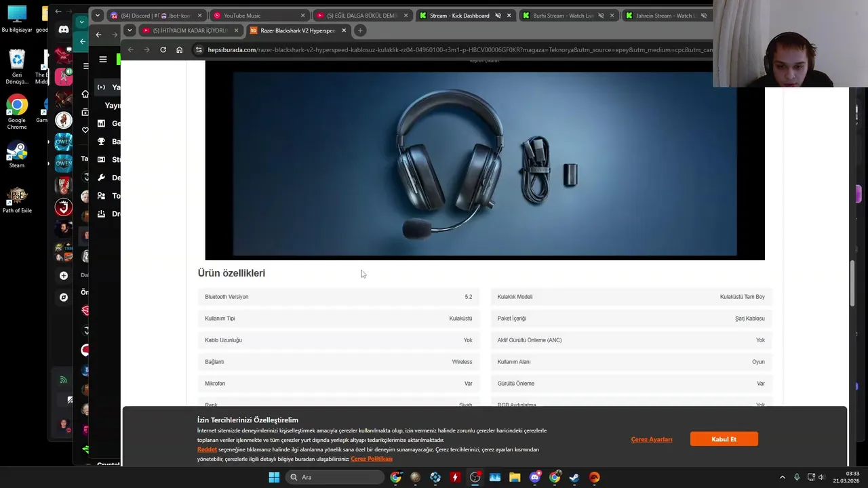
Task: Open Kick dashboard stream broadcast icon
Action: pos(101,87)
